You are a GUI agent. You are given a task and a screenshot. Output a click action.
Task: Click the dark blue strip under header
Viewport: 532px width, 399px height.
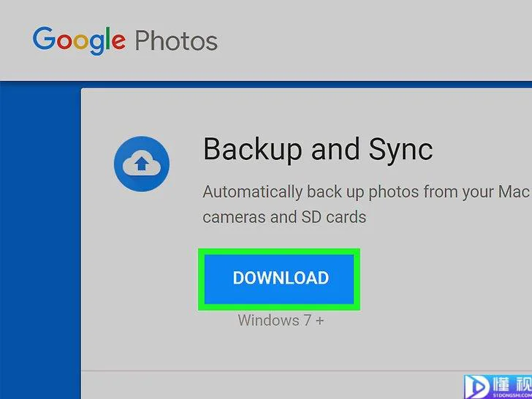[x=266, y=85]
